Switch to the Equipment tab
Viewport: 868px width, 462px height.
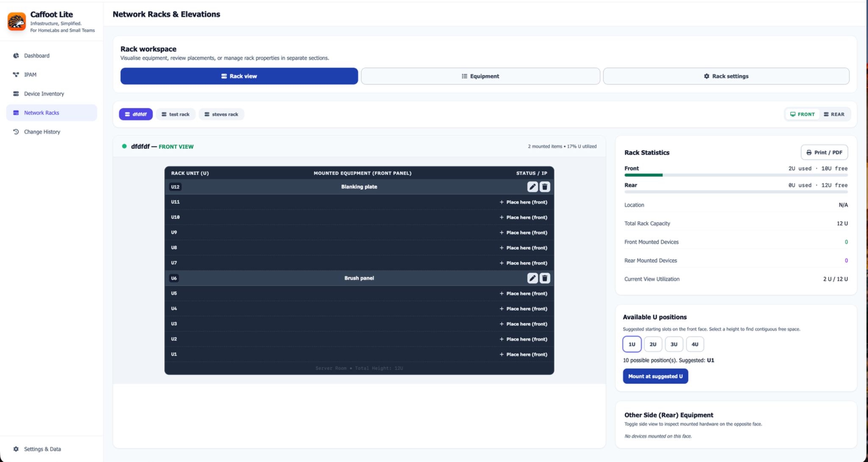[x=480, y=76]
